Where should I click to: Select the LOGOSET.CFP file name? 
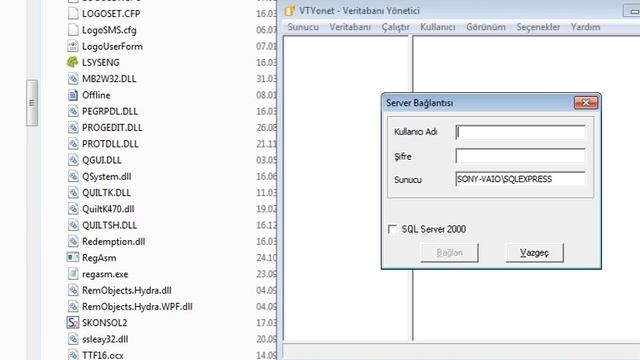tap(111, 13)
